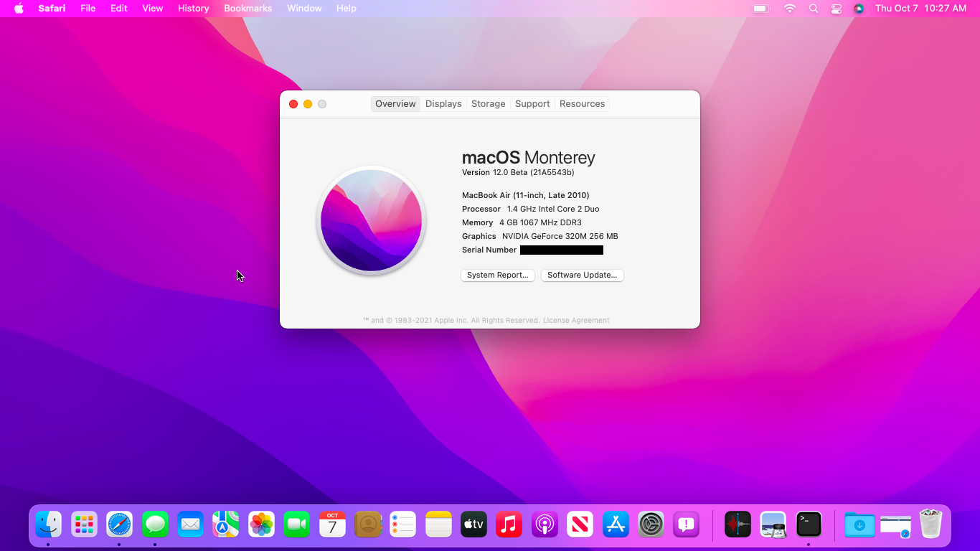Screen dimensions: 980x551
Task: Launch Feedback Assistant from Dock
Action: pos(687,524)
